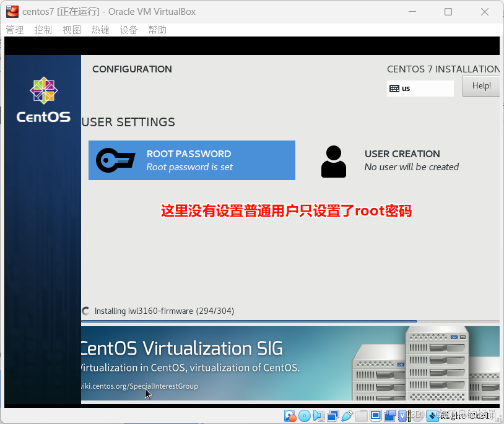The width and height of the screenshot is (504, 424).
Task: Click the spinning progress indicator icon
Action: point(86,311)
